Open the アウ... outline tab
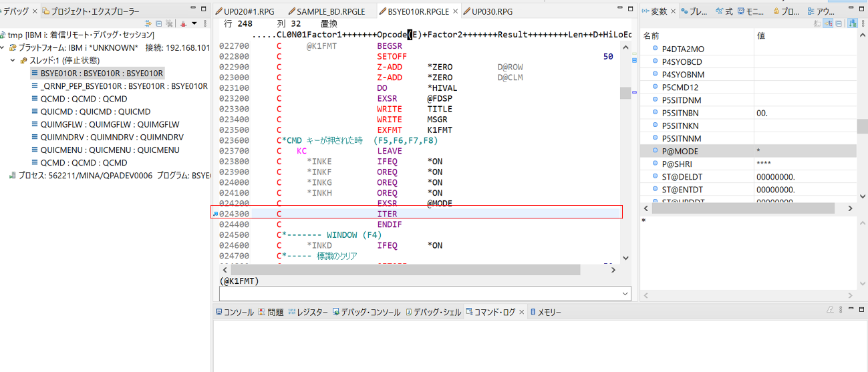 pyautogui.click(x=821, y=11)
